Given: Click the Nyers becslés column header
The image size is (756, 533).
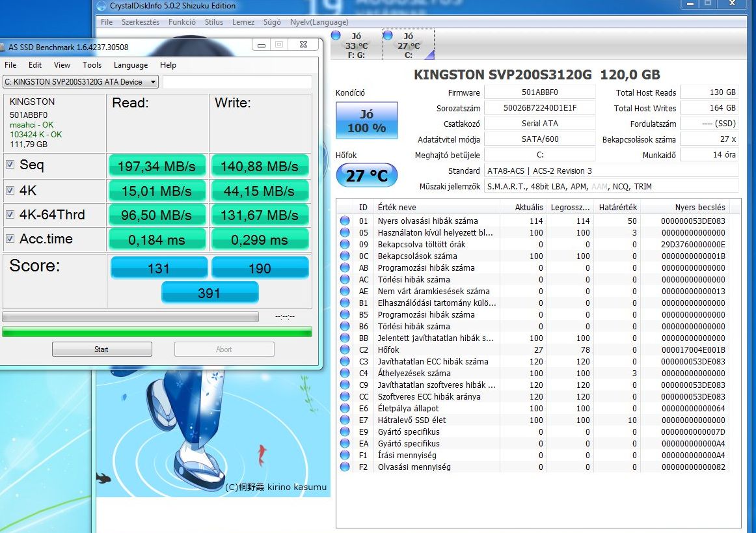Looking at the screenshot, I should (684, 208).
